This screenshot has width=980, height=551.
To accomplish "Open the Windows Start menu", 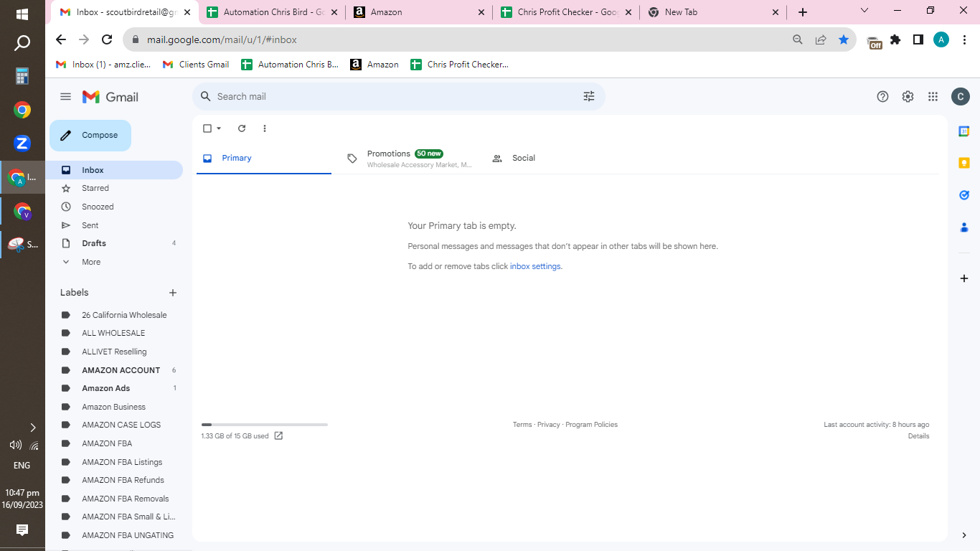I will pos(22,14).
